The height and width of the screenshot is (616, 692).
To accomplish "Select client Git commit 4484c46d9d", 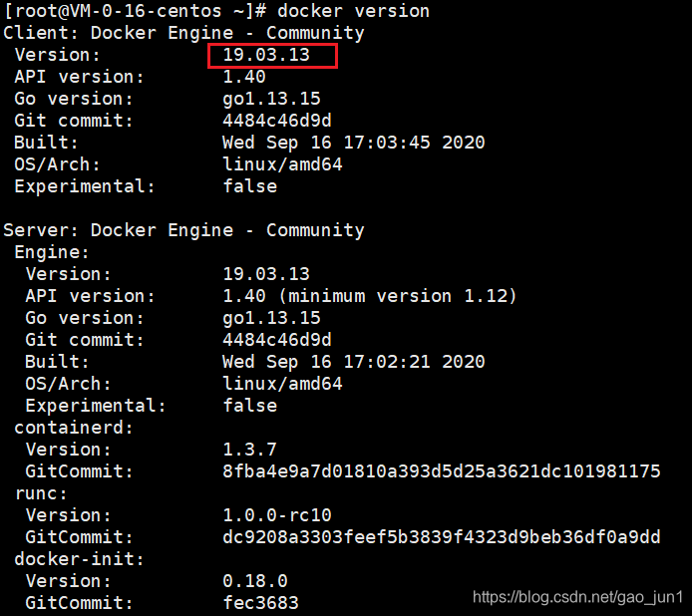I will [277, 121].
